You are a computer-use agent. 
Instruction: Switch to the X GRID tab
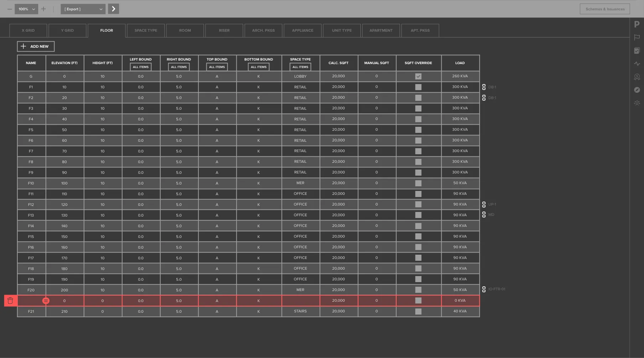point(28,31)
